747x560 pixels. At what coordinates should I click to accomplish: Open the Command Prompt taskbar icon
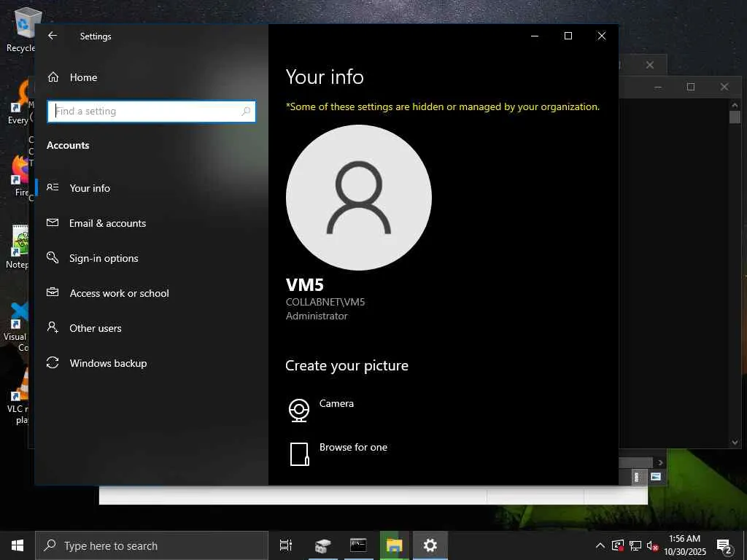pos(358,545)
